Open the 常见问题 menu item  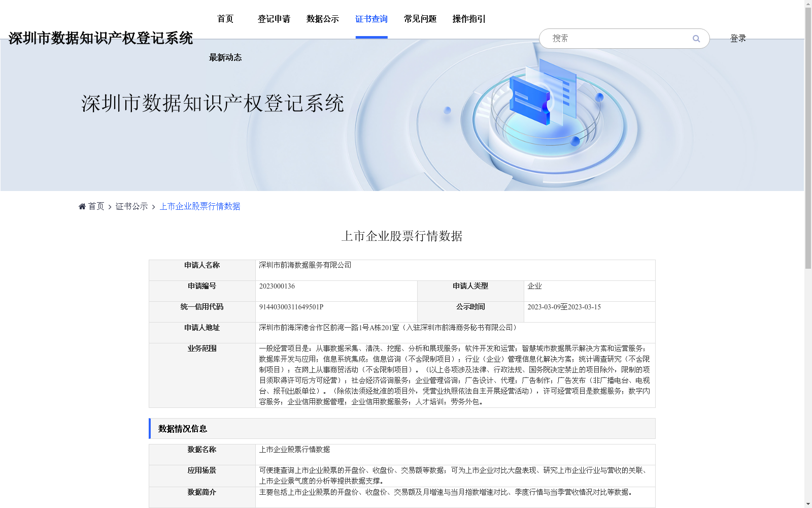[419, 19]
